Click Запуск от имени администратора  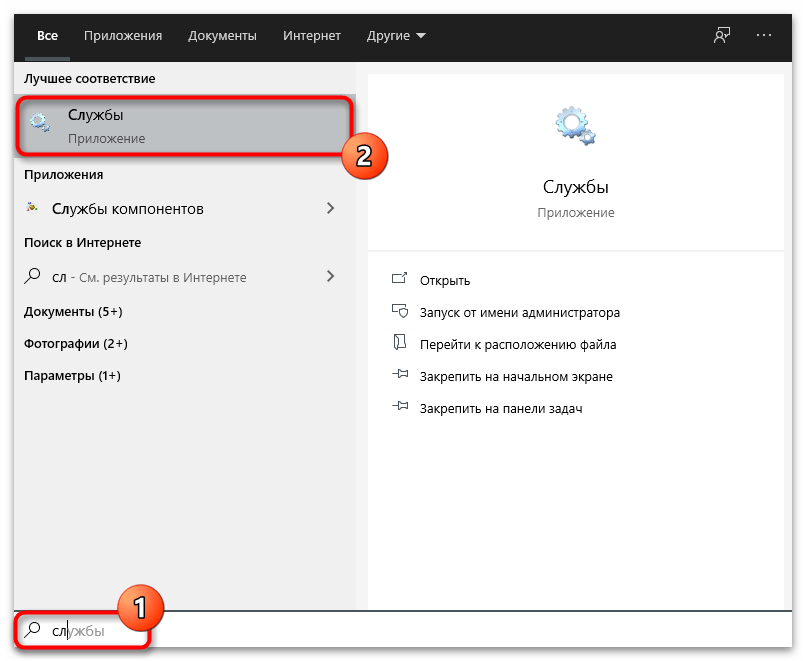pyautogui.click(x=519, y=313)
